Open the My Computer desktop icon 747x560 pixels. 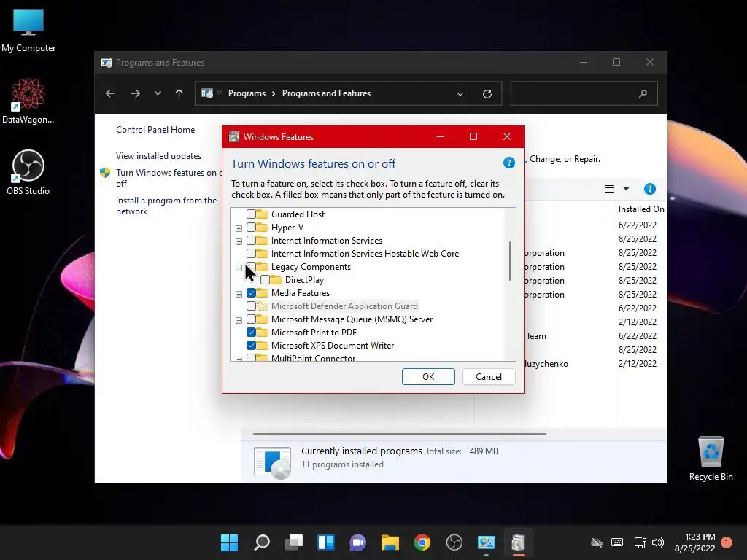tap(28, 31)
